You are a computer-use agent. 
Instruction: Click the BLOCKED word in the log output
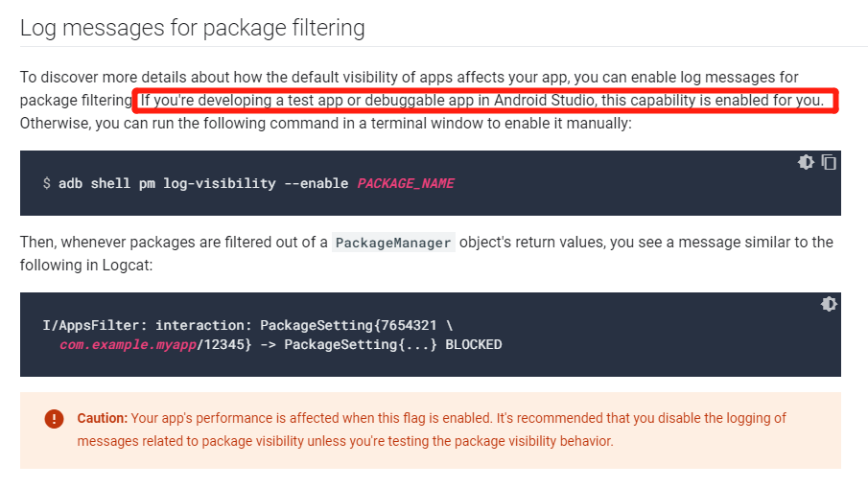point(473,344)
